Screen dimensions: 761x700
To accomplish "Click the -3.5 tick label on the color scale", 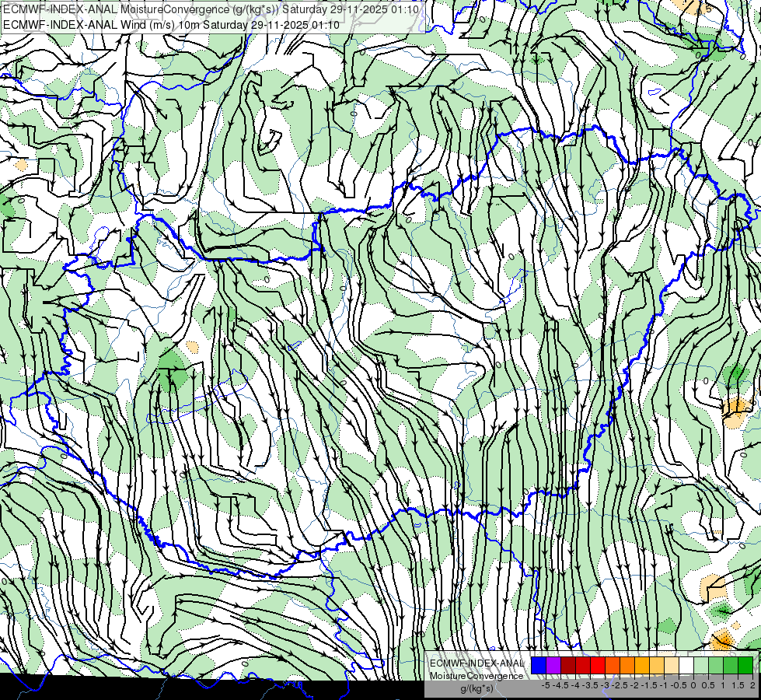I will pyautogui.click(x=590, y=685).
